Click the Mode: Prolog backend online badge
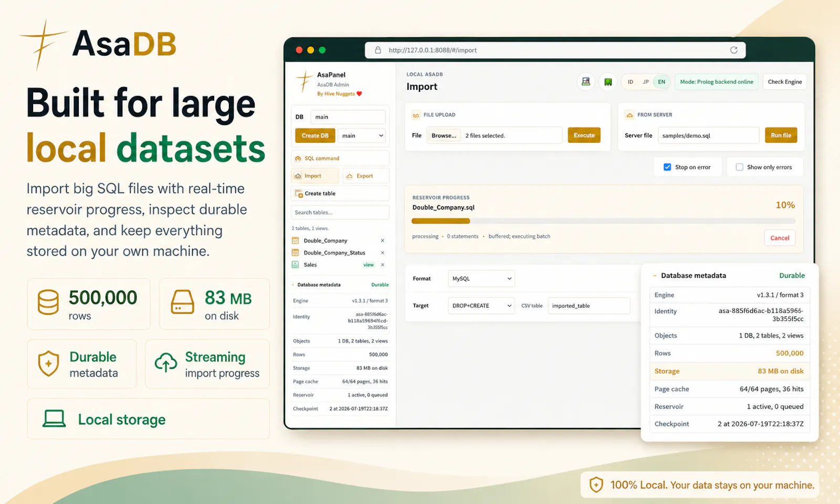This screenshot has height=504, width=840. click(x=716, y=82)
